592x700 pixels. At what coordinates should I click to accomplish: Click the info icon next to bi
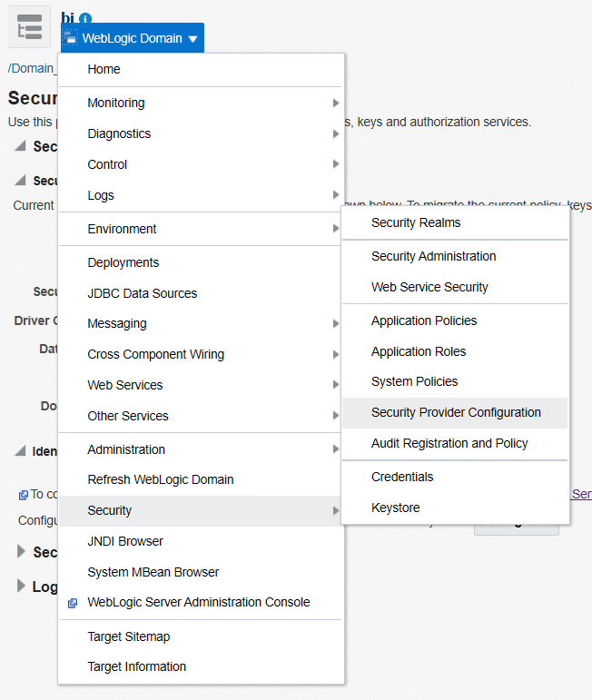86,18
